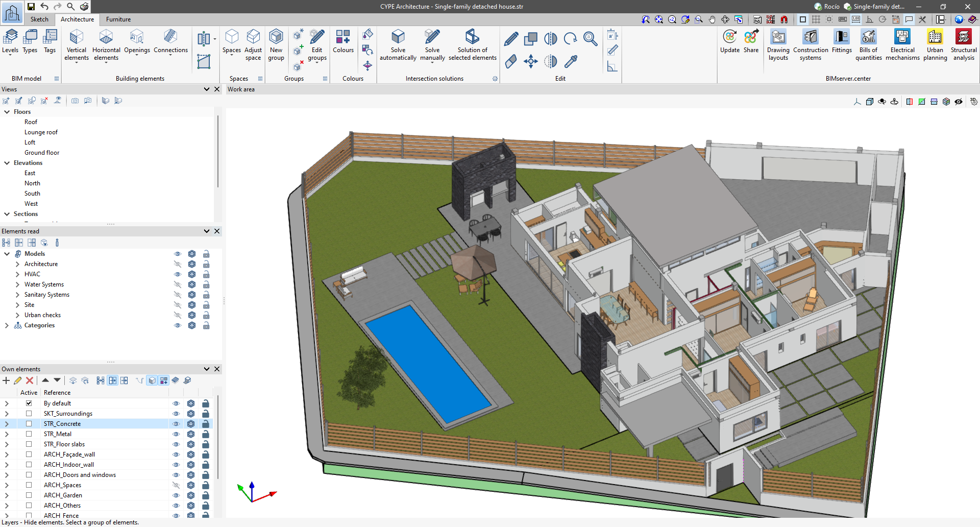Screen dimensions: 980x527
Task: Delete layer with red X icon
Action: pyautogui.click(x=30, y=380)
